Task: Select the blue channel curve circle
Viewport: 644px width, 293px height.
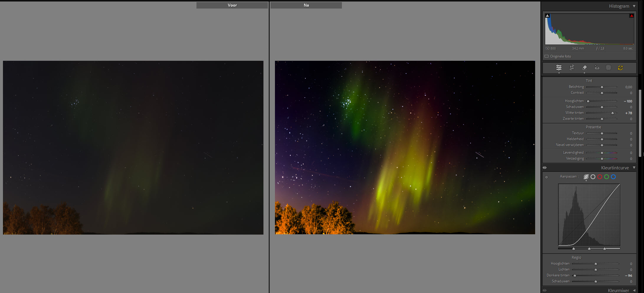Action: (x=613, y=177)
